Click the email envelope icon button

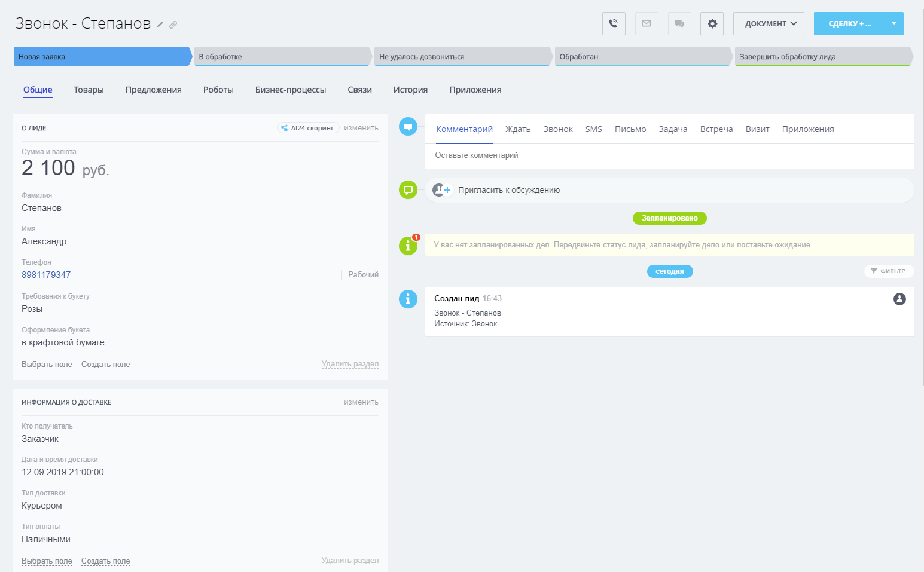tap(647, 24)
